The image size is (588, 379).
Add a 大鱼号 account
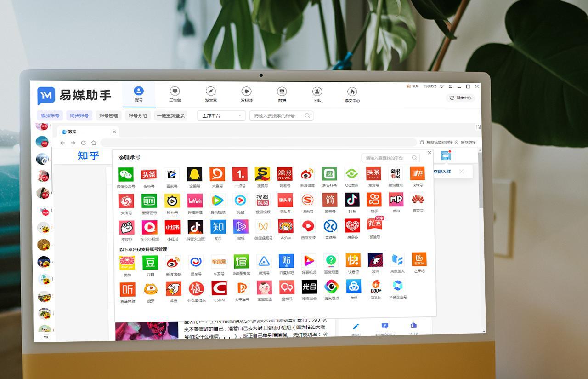click(x=217, y=174)
